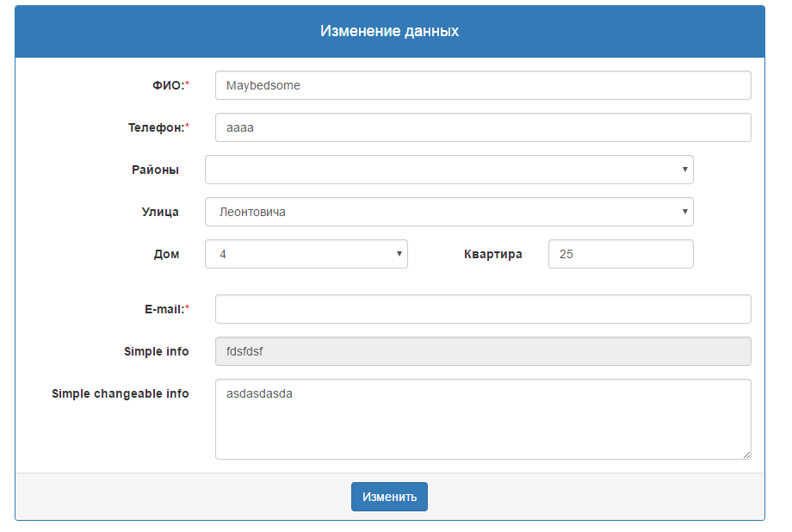Click the ФИО label
This screenshot has width=792, height=532.
(x=170, y=85)
